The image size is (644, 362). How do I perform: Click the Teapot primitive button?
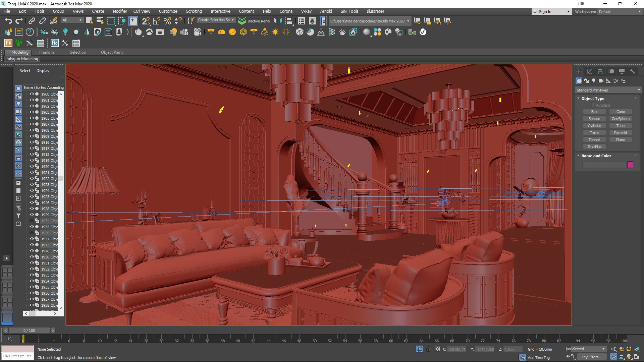594,140
